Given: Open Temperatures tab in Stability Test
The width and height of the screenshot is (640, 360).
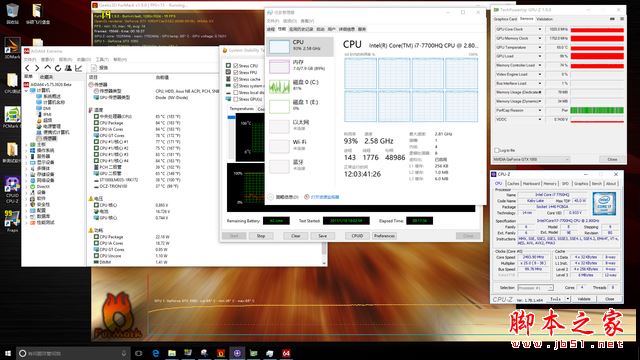Looking at the screenshot, I should coord(242,109).
